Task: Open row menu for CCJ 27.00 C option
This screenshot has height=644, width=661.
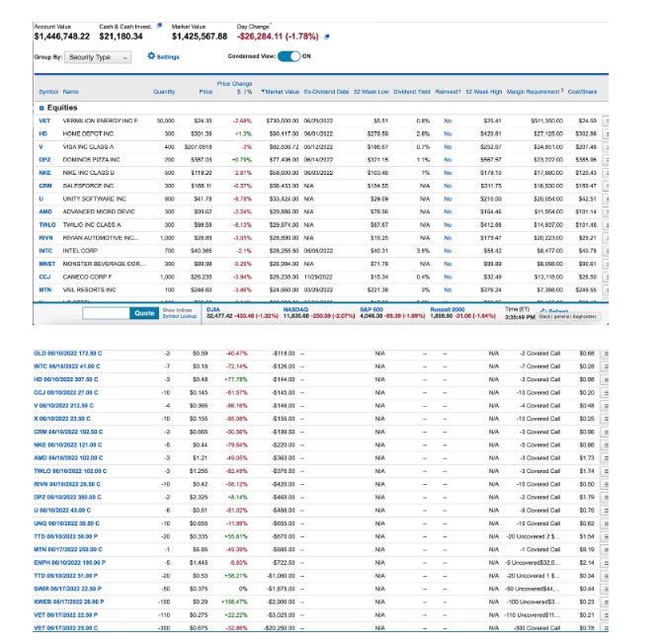Action: (607, 393)
